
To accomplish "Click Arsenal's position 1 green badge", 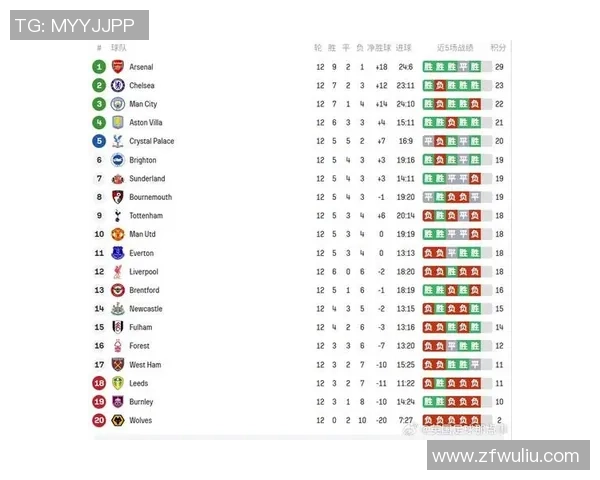I will pos(99,67).
